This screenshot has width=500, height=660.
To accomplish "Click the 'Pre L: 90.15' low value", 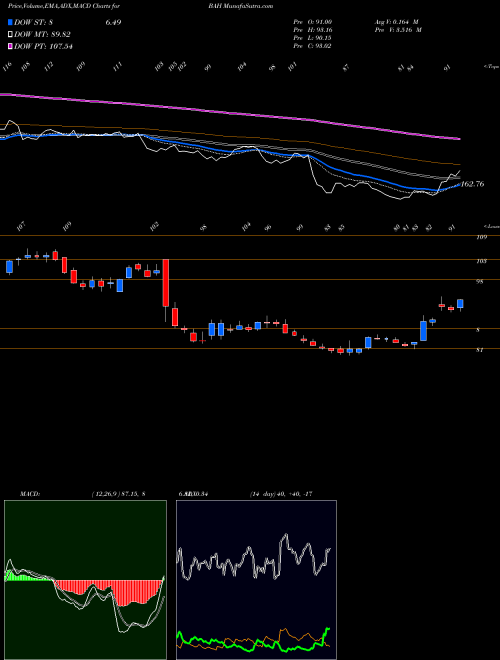I will click(312, 38).
